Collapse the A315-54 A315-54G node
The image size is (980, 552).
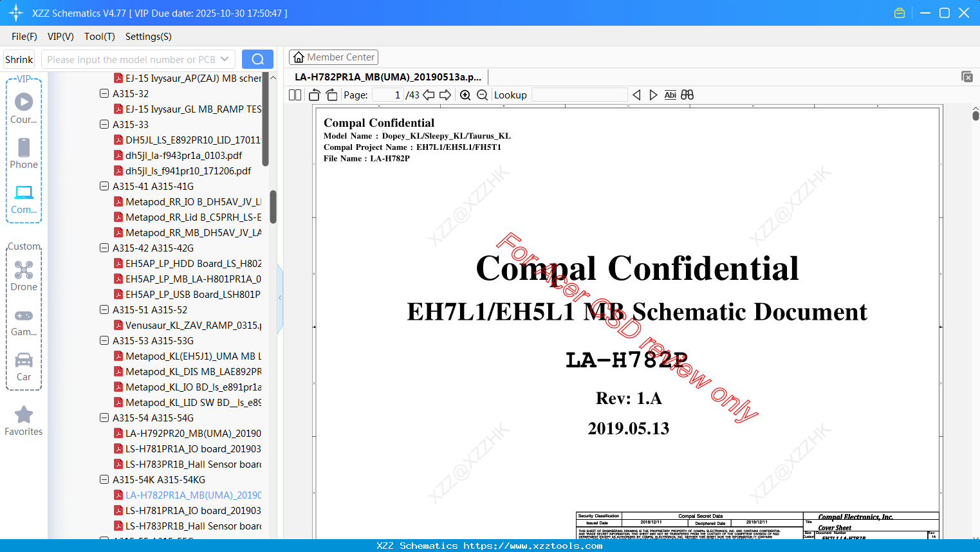[104, 418]
